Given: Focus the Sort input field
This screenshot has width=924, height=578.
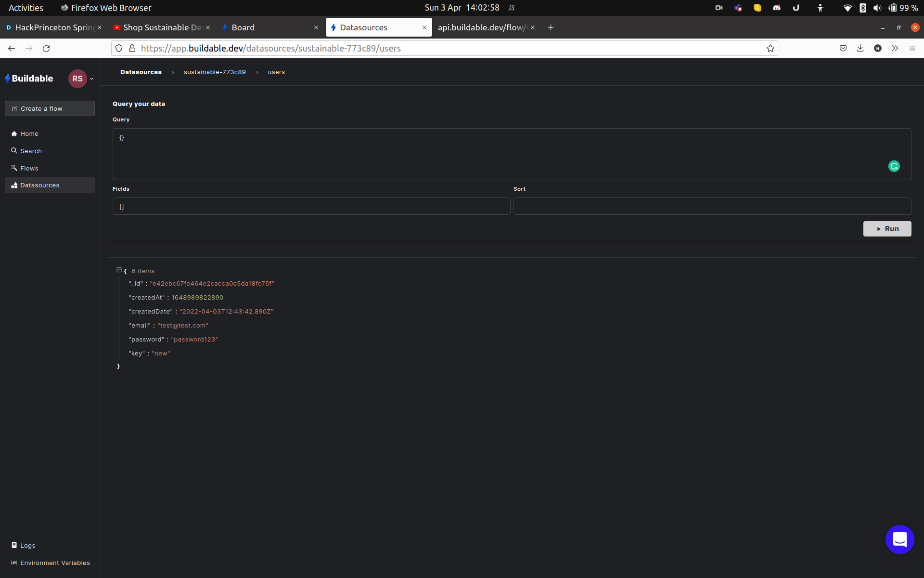Looking at the screenshot, I should [712, 206].
